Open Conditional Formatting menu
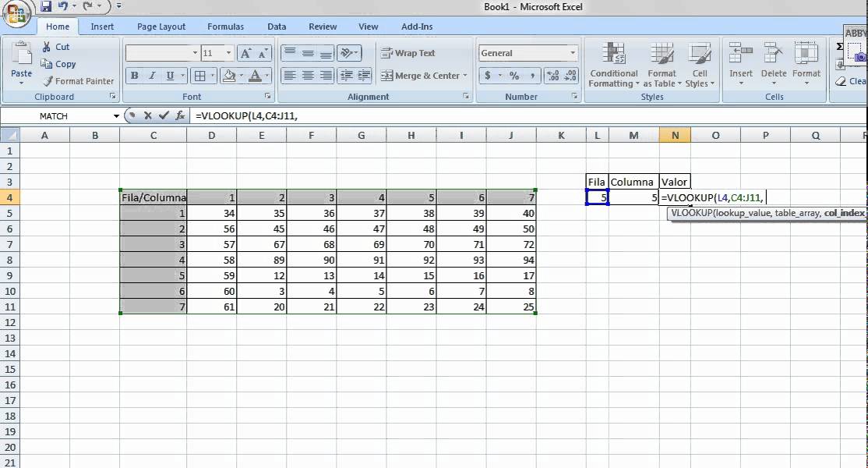The height and width of the screenshot is (468, 868). pos(613,65)
